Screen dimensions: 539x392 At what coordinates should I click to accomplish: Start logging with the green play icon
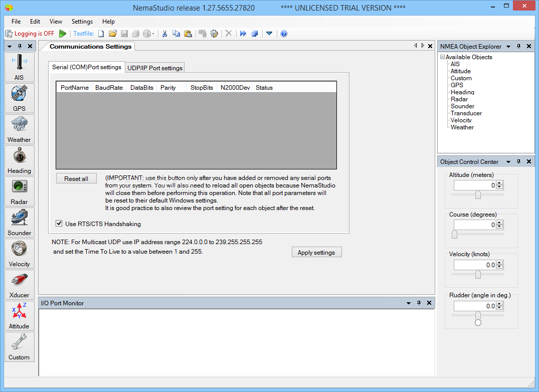click(63, 34)
